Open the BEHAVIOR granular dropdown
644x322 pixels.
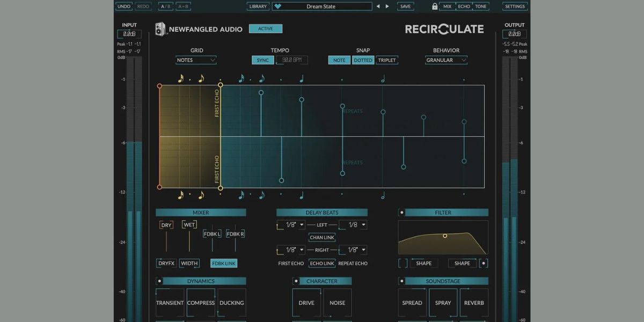[x=446, y=60]
